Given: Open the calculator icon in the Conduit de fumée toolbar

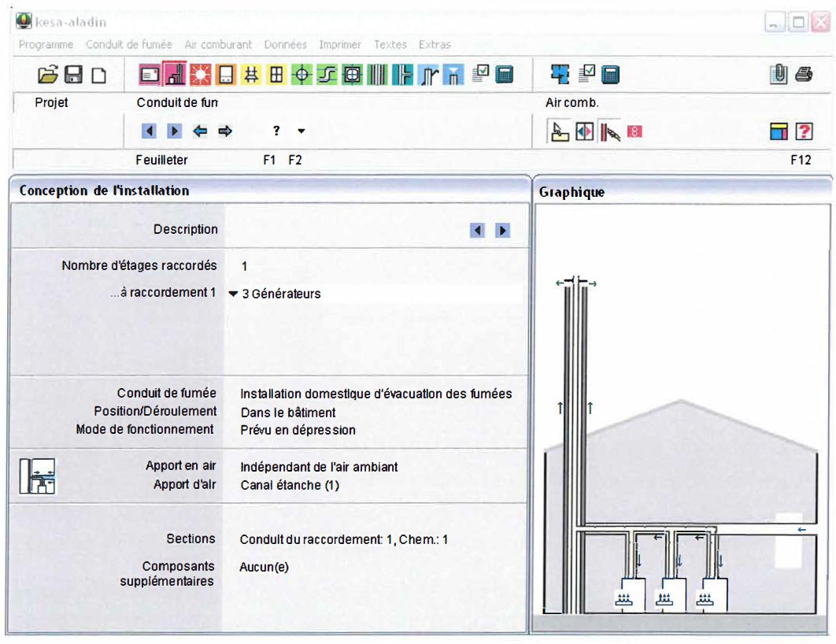Looking at the screenshot, I should point(505,75).
